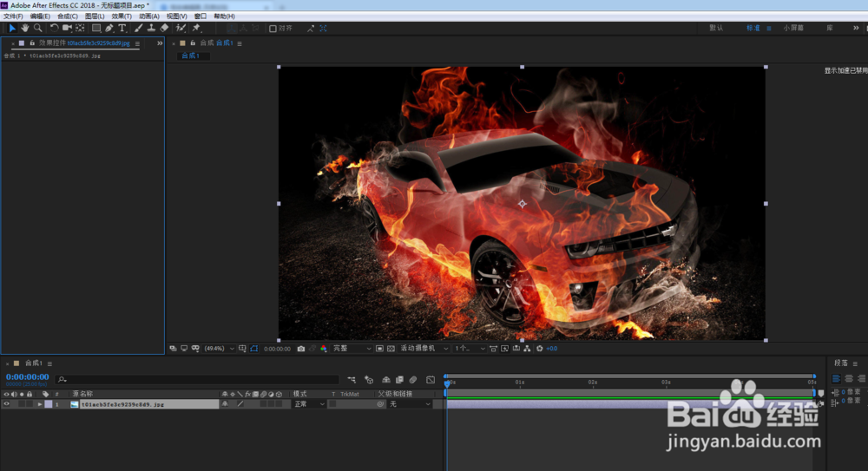868x471 pixels.
Task: Toggle the lock on the 合成 viewer panel
Action: tap(193, 43)
